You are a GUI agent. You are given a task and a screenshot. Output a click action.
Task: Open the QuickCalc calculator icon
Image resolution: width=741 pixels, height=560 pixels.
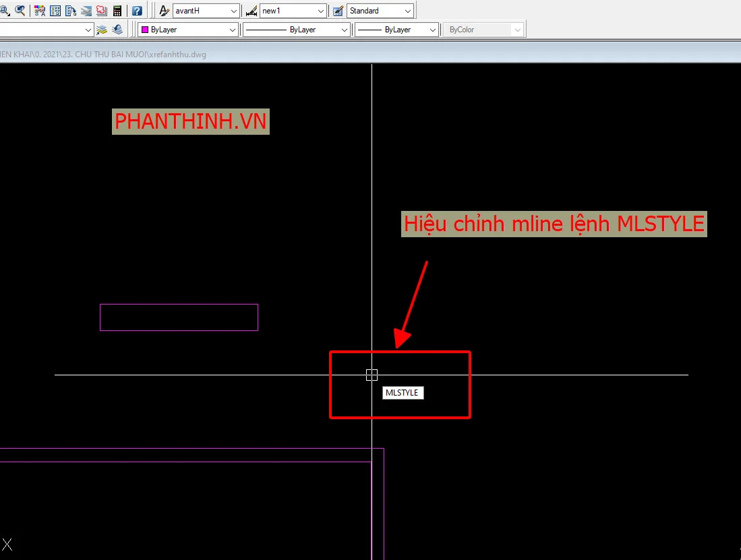click(117, 10)
